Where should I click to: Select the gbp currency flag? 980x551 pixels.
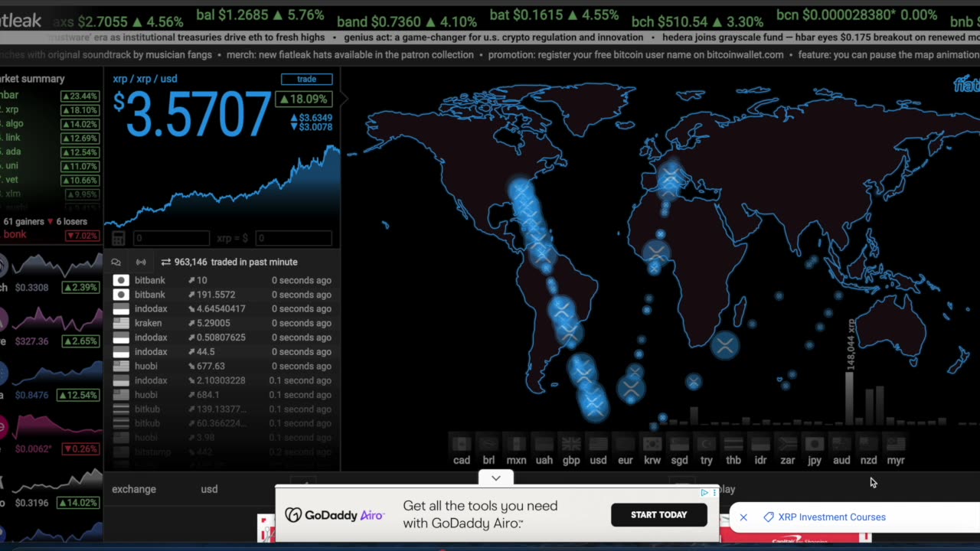(571, 444)
